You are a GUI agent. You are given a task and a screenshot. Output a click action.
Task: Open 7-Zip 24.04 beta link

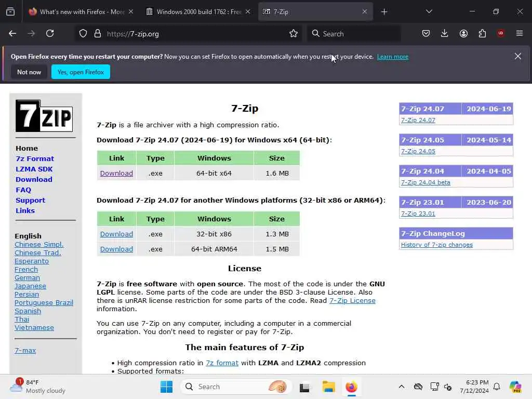coord(425,182)
